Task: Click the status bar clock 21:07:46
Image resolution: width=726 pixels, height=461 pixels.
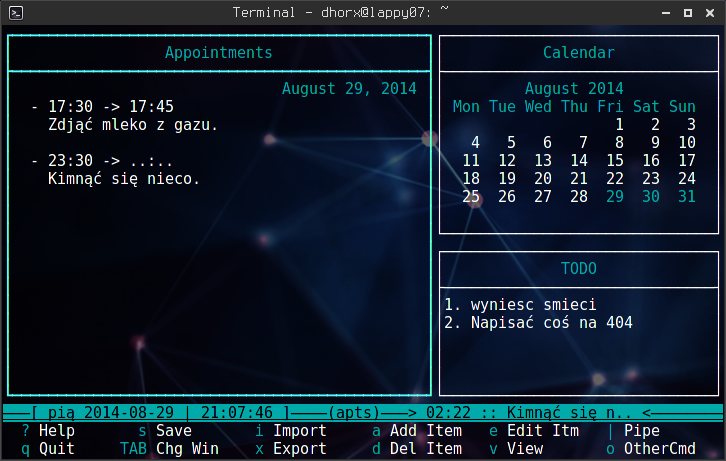Action: pos(237,412)
